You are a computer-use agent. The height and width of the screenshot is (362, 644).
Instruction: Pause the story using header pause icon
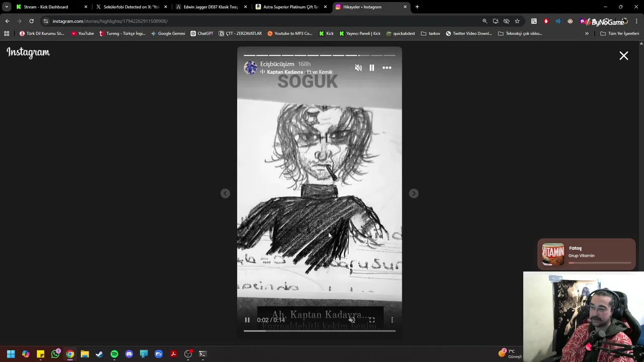click(372, 68)
